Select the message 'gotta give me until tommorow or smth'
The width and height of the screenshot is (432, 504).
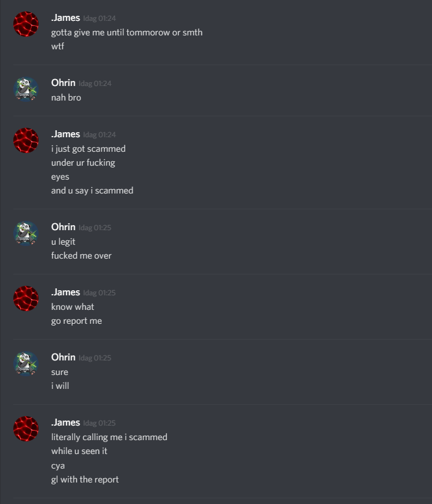[x=127, y=32]
